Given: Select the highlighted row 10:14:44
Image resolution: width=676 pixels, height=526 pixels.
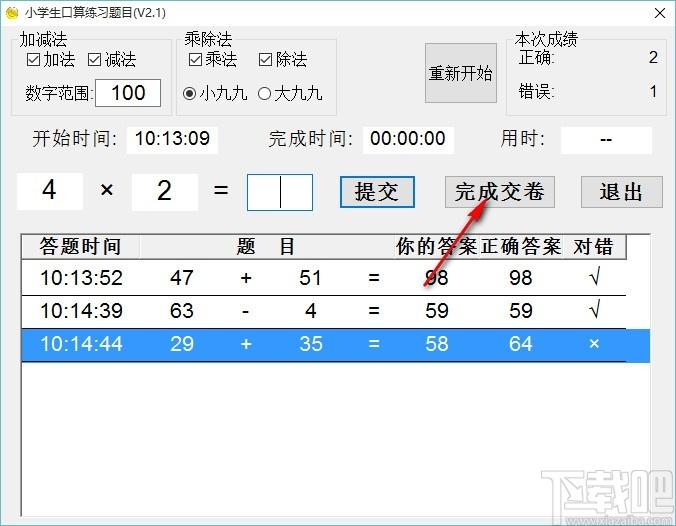Looking at the screenshot, I should [x=335, y=344].
